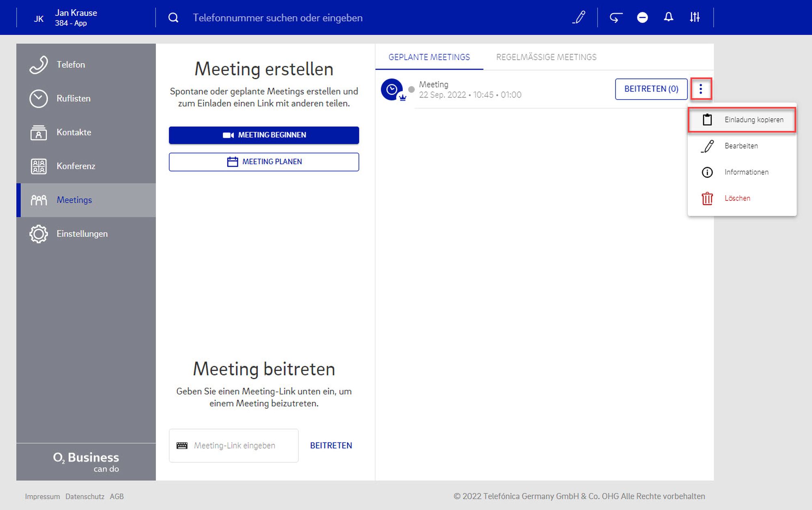Click the search magnifier icon
The height and width of the screenshot is (510, 812).
(x=173, y=17)
